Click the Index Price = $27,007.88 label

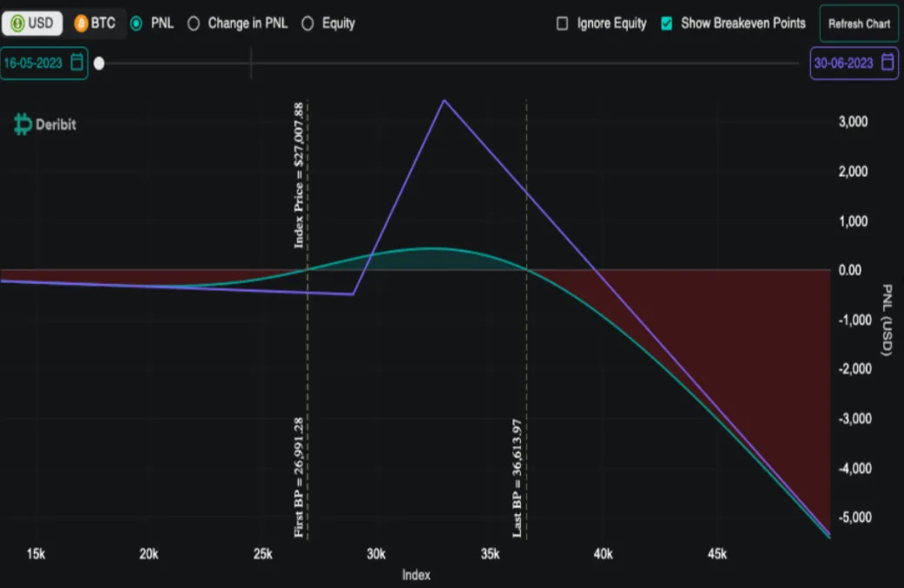point(299,175)
